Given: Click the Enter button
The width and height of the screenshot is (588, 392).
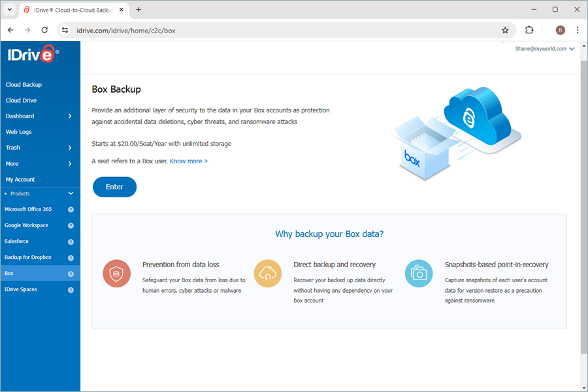Looking at the screenshot, I should tap(114, 187).
